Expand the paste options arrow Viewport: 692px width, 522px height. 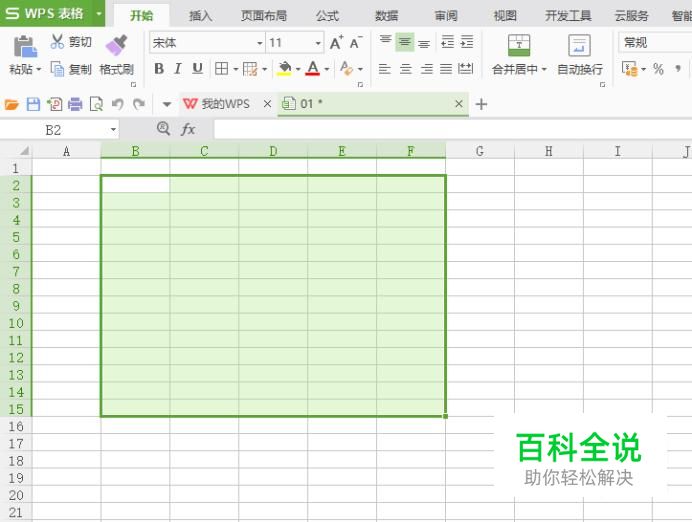coord(39,69)
